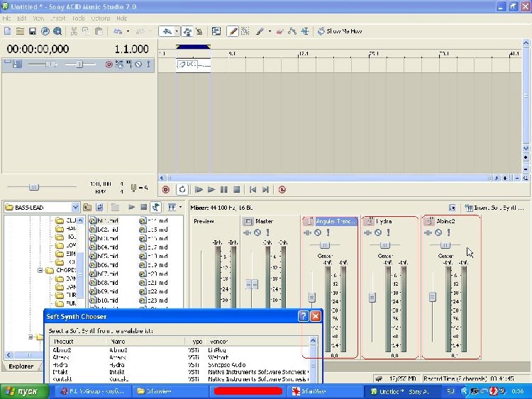The width and height of the screenshot is (532, 399).
Task: Open the Insert menu
Action: (58, 18)
